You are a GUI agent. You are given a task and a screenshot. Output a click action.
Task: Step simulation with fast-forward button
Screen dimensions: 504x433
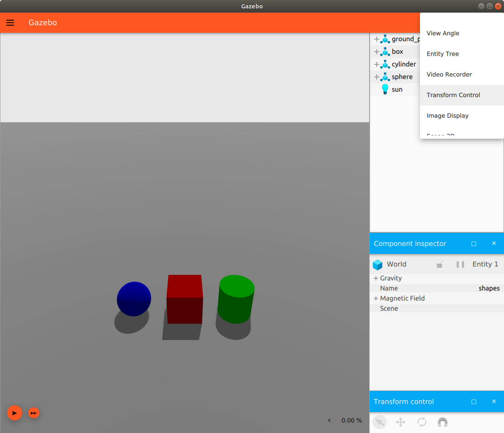(x=34, y=413)
